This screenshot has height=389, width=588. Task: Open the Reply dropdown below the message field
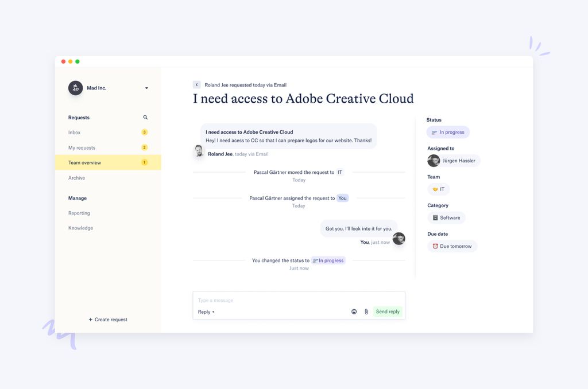point(206,312)
